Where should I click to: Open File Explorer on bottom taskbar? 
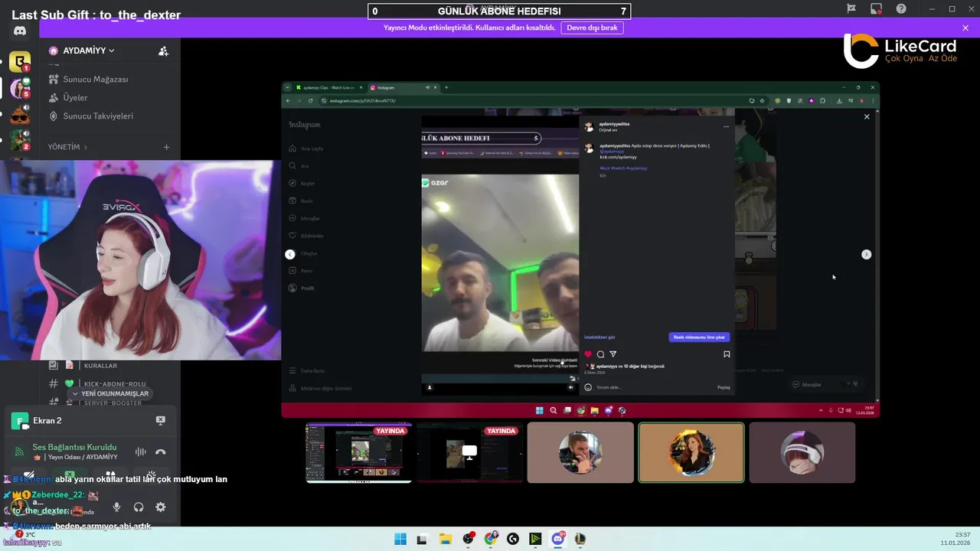click(445, 539)
